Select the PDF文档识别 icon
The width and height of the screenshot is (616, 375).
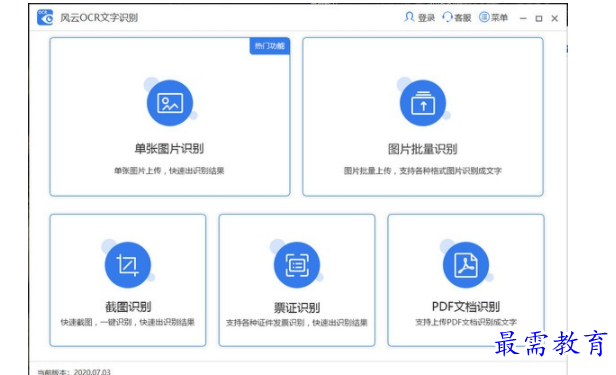466,265
